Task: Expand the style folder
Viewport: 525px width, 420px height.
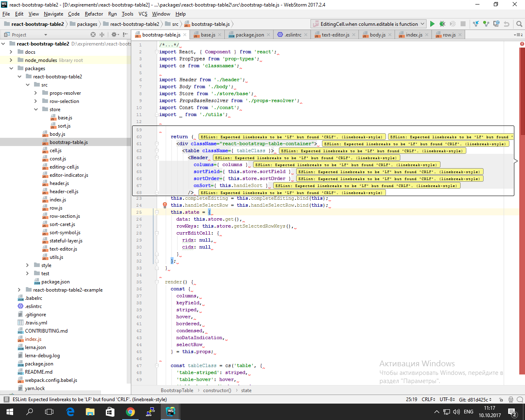Action: [27, 265]
